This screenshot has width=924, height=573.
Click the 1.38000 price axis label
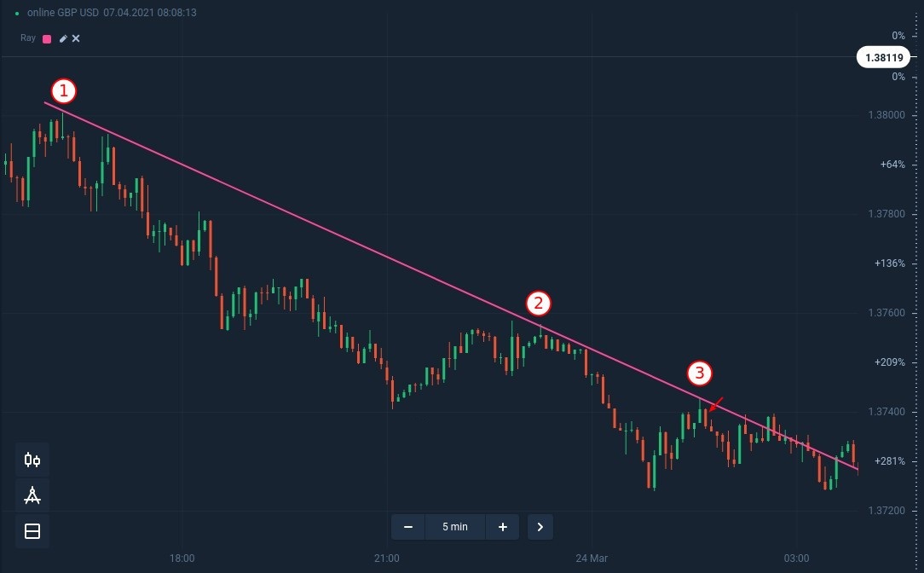(886, 116)
